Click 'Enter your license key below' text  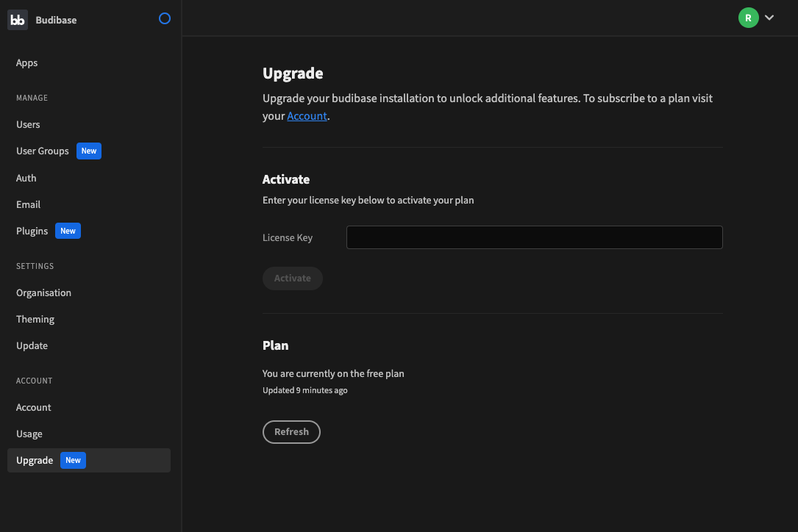tap(368, 201)
